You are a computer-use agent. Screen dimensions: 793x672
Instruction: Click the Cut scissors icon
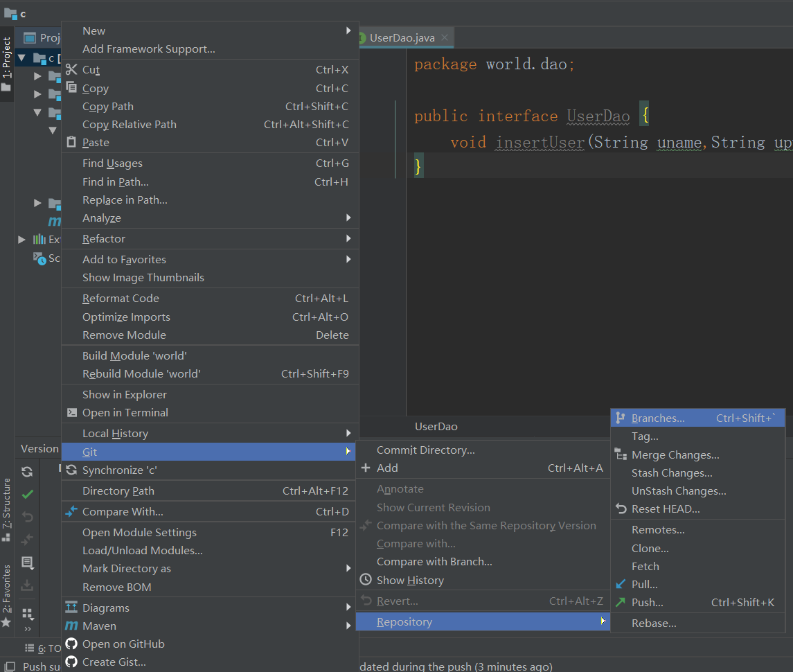[x=72, y=69]
